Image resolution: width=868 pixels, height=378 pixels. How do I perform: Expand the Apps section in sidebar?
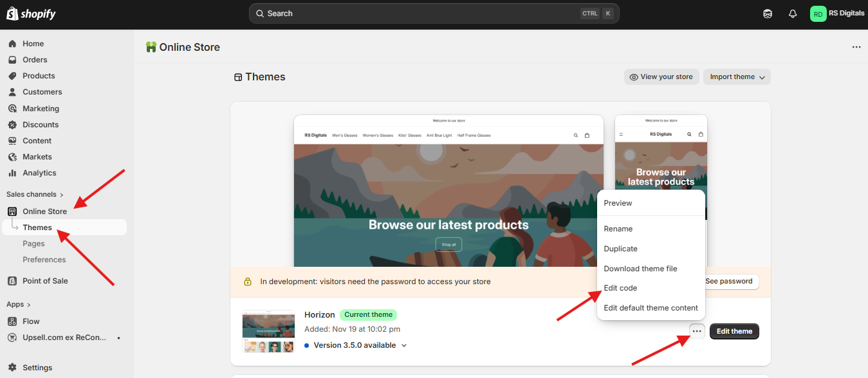[x=19, y=304]
